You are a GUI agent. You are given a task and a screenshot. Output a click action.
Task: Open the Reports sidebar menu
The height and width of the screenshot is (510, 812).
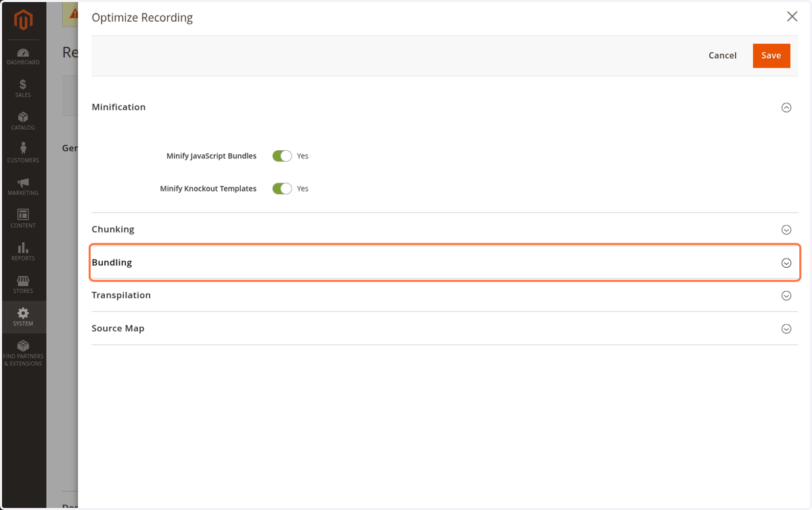pos(23,251)
